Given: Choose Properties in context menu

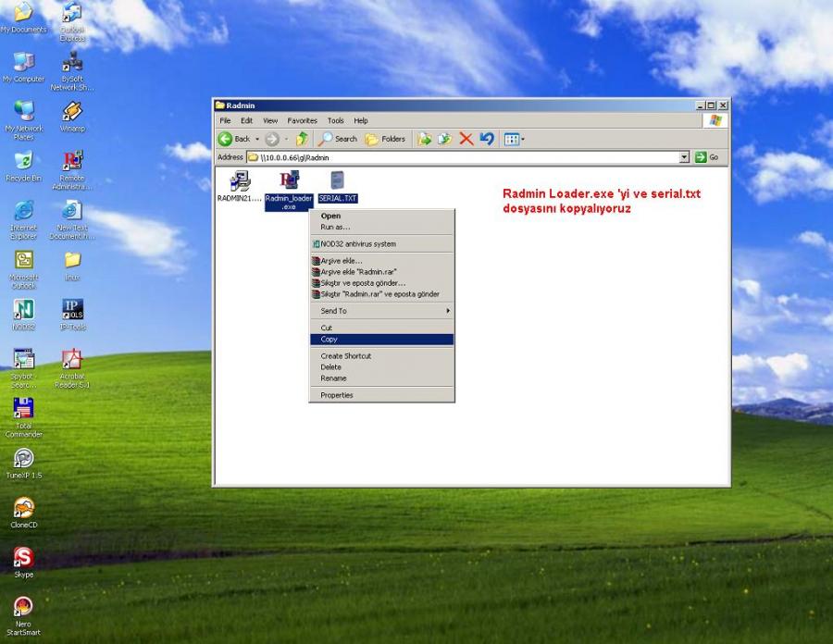Looking at the screenshot, I should click(381, 395).
